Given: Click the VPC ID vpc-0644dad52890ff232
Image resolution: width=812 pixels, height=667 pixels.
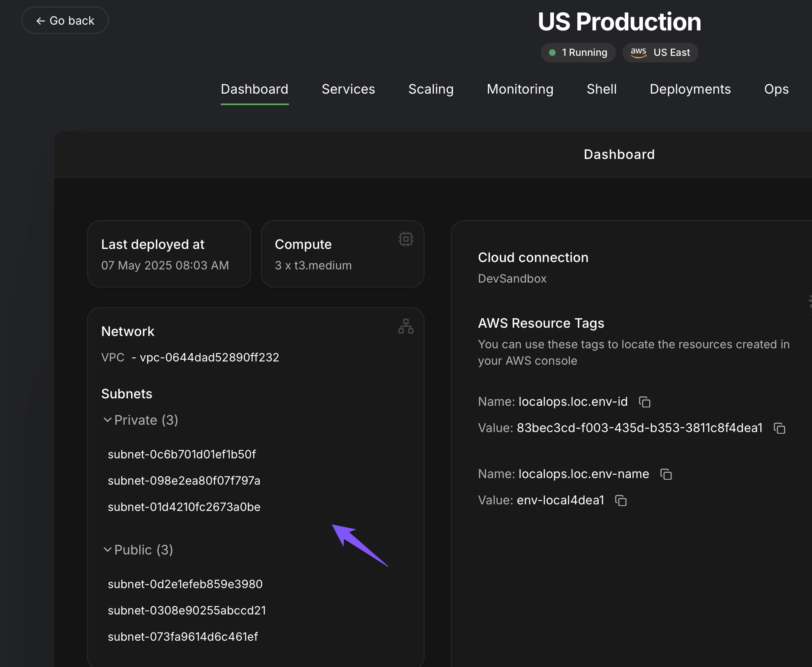Looking at the screenshot, I should [209, 357].
